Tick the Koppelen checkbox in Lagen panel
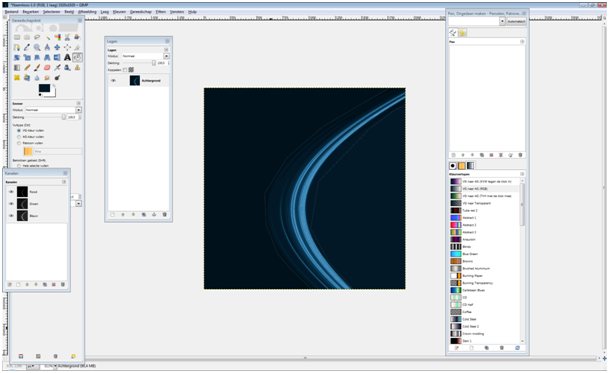Image resolution: width=609 pixels, height=373 pixels. pyautogui.click(x=125, y=70)
